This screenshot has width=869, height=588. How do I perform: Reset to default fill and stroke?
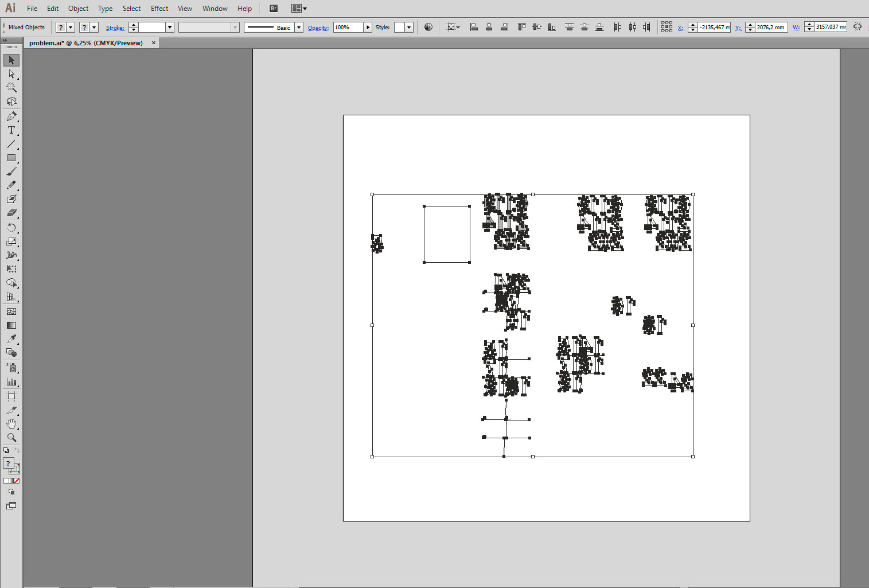(x=6, y=451)
